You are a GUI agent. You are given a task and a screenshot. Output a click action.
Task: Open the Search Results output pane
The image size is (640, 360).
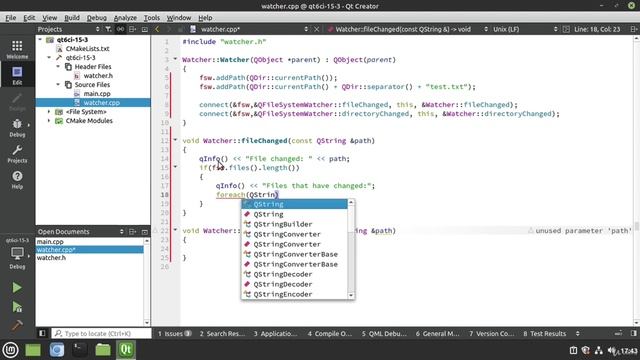pyautogui.click(x=222, y=333)
